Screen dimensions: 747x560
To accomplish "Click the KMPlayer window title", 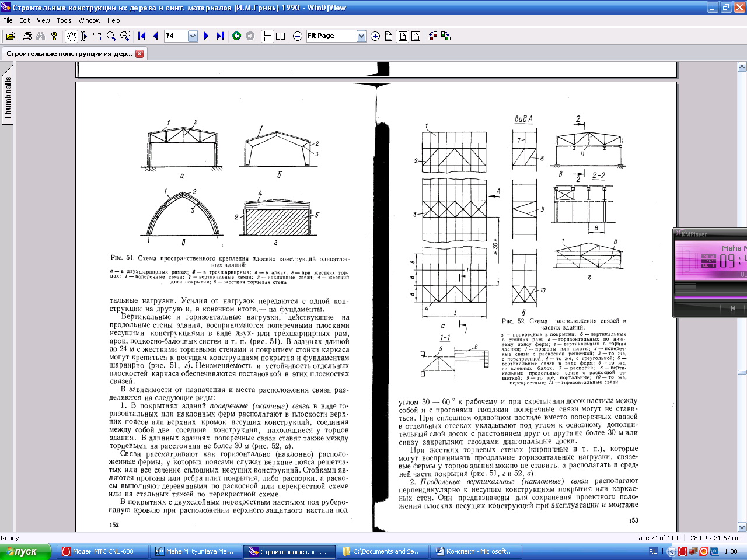I will [x=694, y=234].
